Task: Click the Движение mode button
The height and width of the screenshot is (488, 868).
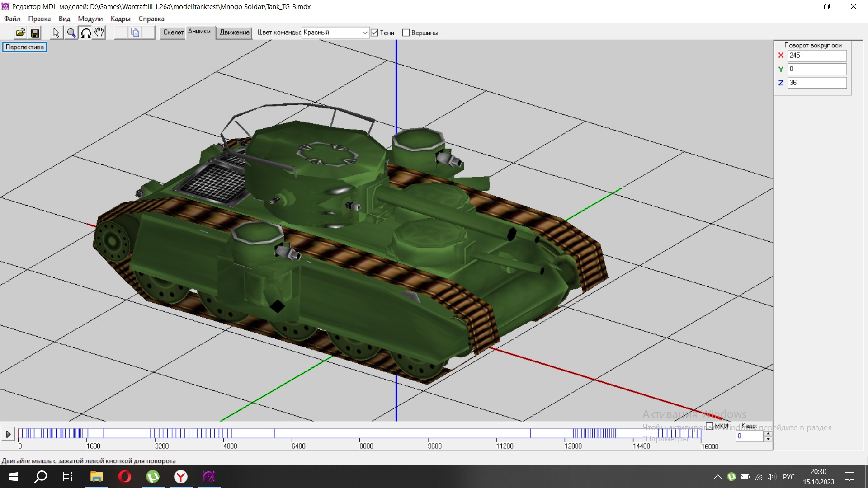Action: click(234, 33)
